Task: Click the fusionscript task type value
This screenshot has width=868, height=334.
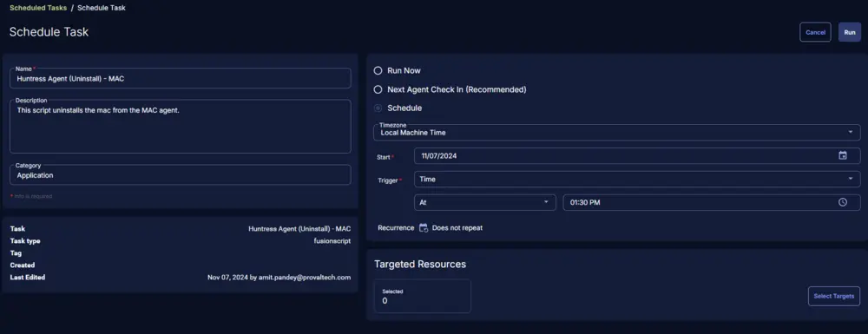Action: point(332,241)
